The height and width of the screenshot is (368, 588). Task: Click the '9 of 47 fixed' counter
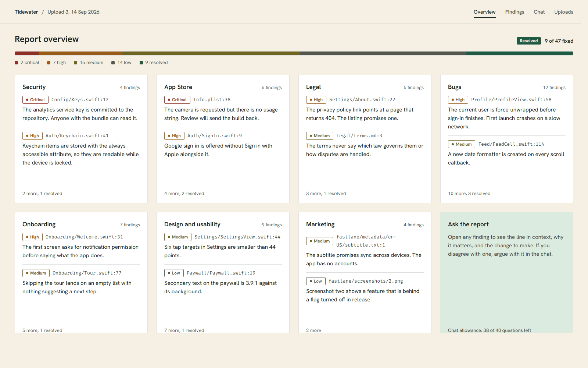click(x=559, y=41)
